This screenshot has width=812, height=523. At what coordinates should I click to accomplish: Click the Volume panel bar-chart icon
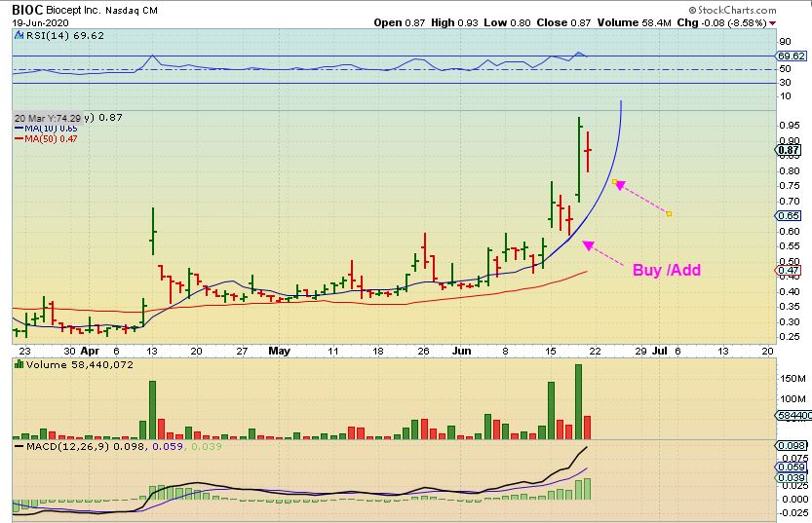pos(19,364)
